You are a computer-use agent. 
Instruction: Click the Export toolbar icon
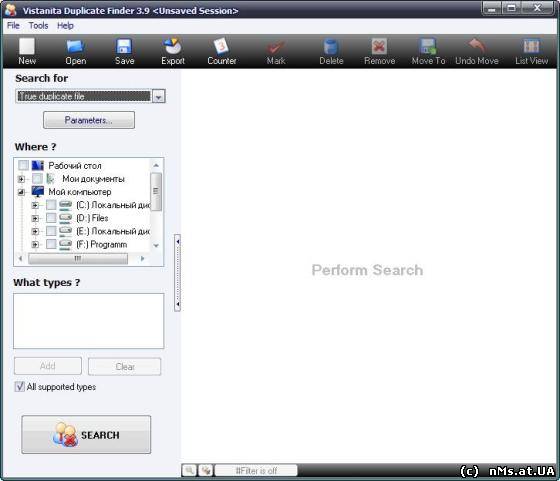tap(172, 46)
